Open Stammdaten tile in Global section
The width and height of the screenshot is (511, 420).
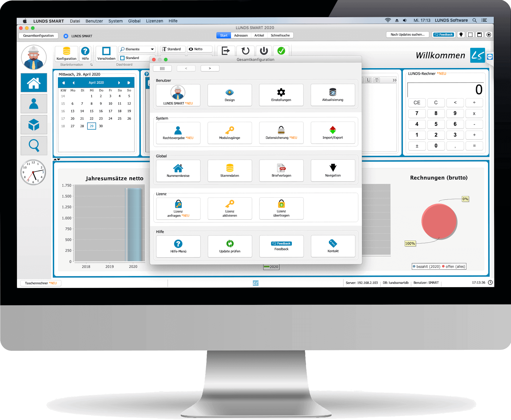[x=229, y=171]
